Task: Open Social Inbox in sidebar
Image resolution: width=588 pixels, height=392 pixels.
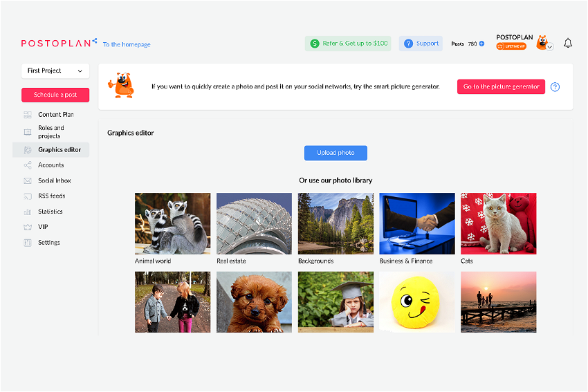Action: point(54,180)
